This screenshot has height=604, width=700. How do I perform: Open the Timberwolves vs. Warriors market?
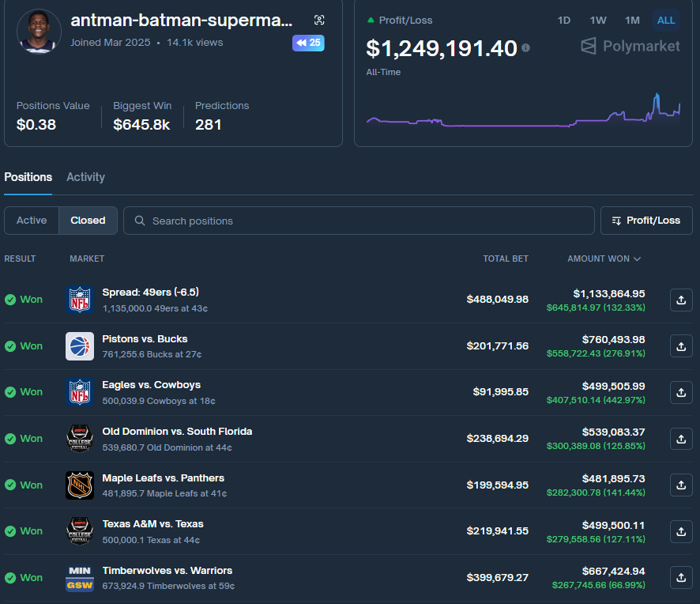tap(167, 571)
